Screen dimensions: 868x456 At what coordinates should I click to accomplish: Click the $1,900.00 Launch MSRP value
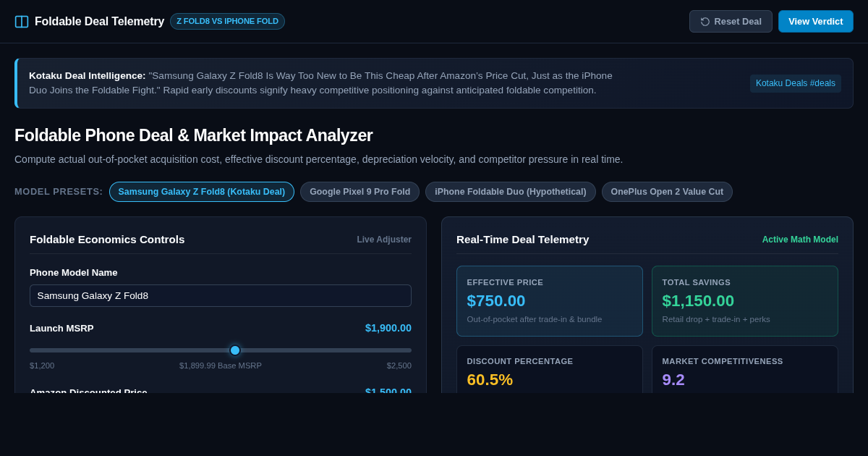pyautogui.click(x=388, y=328)
